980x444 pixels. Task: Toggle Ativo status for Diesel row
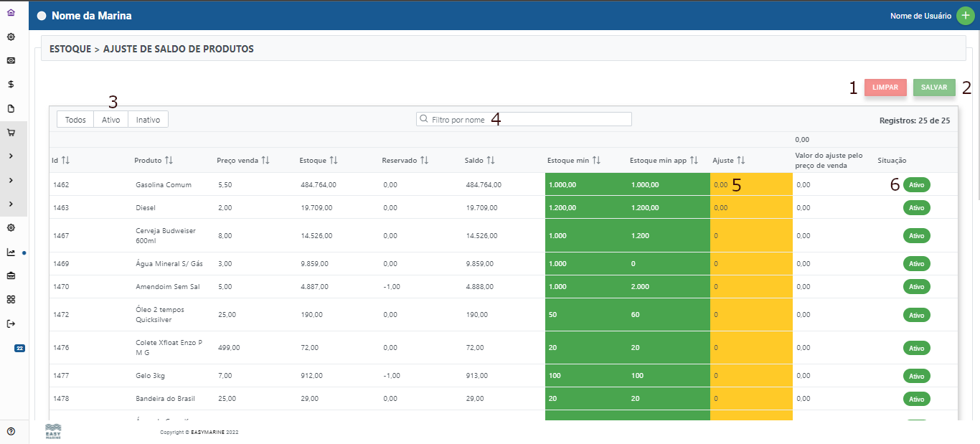click(x=916, y=207)
